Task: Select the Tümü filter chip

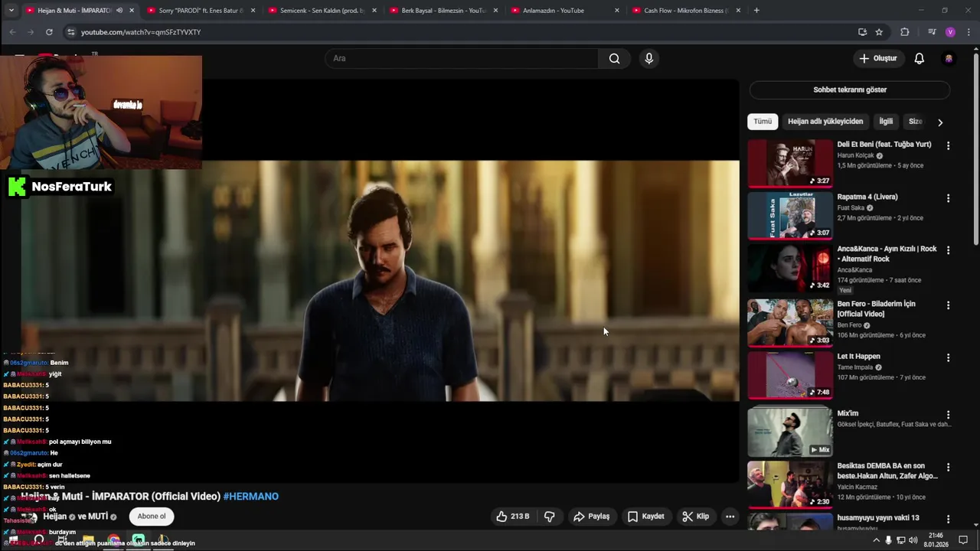Action: pos(763,122)
